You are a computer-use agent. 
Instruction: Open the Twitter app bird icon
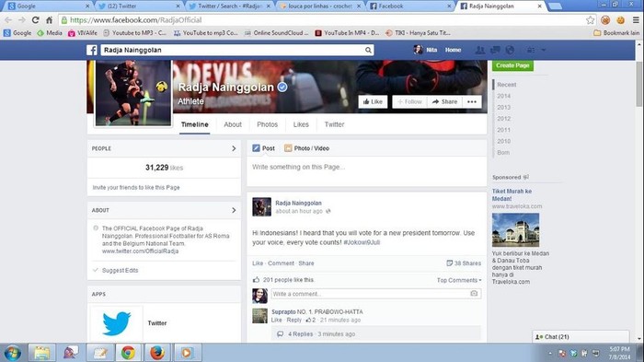tap(117, 323)
